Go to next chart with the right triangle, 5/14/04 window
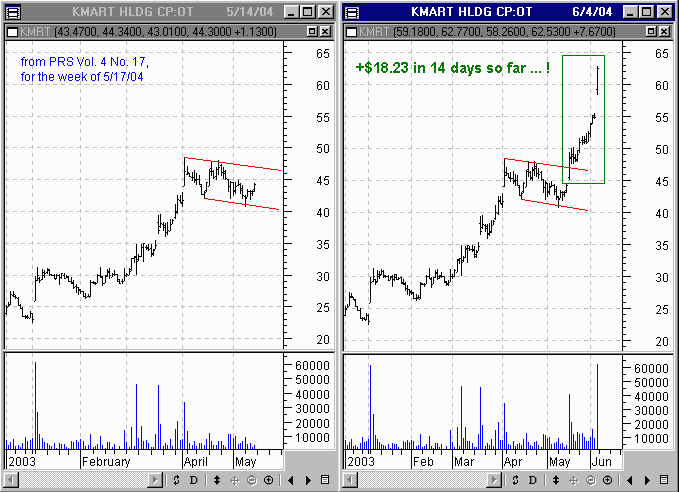The height and width of the screenshot is (492, 679). click(308, 480)
